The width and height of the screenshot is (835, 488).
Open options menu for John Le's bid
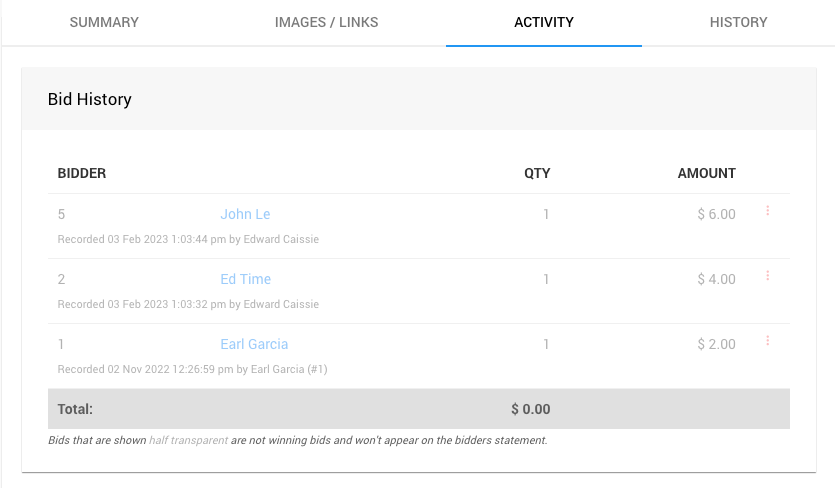click(768, 211)
